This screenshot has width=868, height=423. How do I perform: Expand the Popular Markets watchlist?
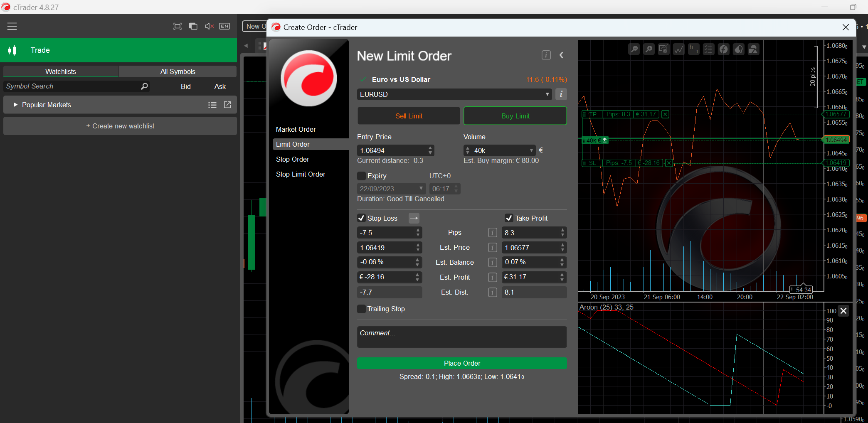(x=15, y=105)
